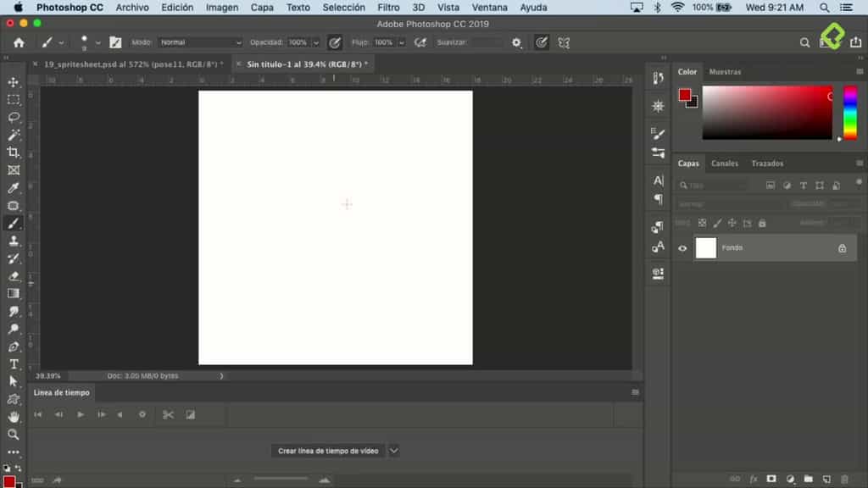Select the Lasso tool
Image resolution: width=868 pixels, height=488 pixels.
[14, 117]
